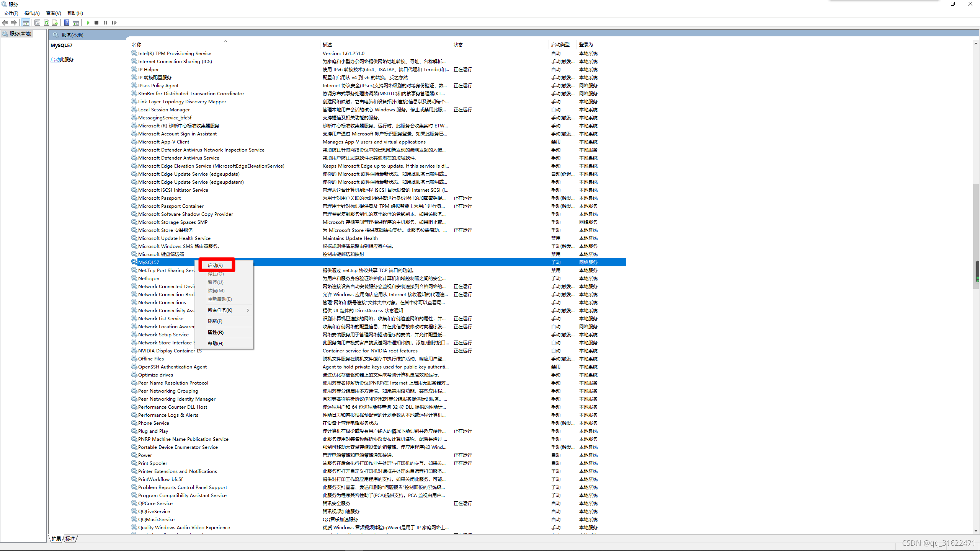This screenshot has width=980, height=551.
Task: Switch to the 标准 tab
Action: pyautogui.click(x=70, y=538)
